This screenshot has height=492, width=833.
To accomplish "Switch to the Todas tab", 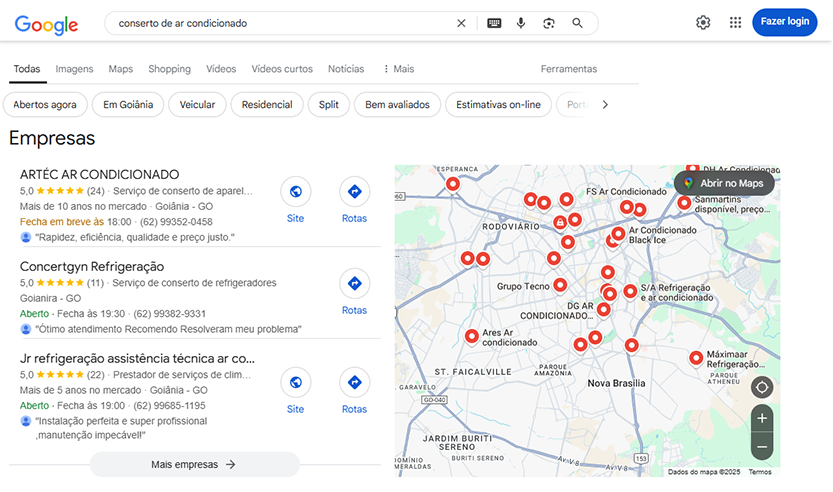I will pyautogui.click(x=27, y=69).
